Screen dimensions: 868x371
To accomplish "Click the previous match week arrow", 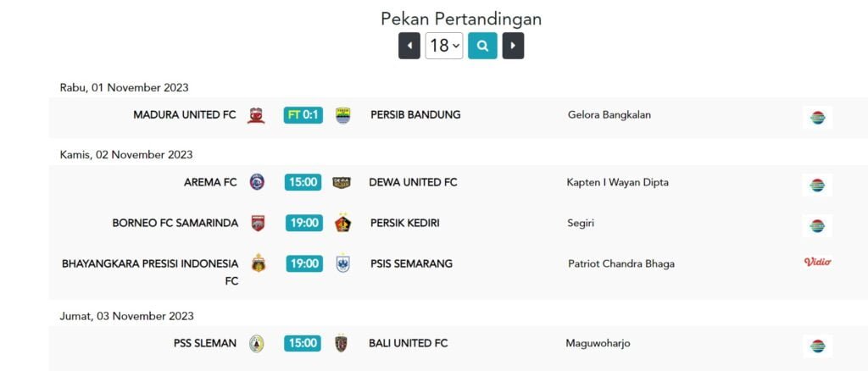I will click(x=409, y=46).
